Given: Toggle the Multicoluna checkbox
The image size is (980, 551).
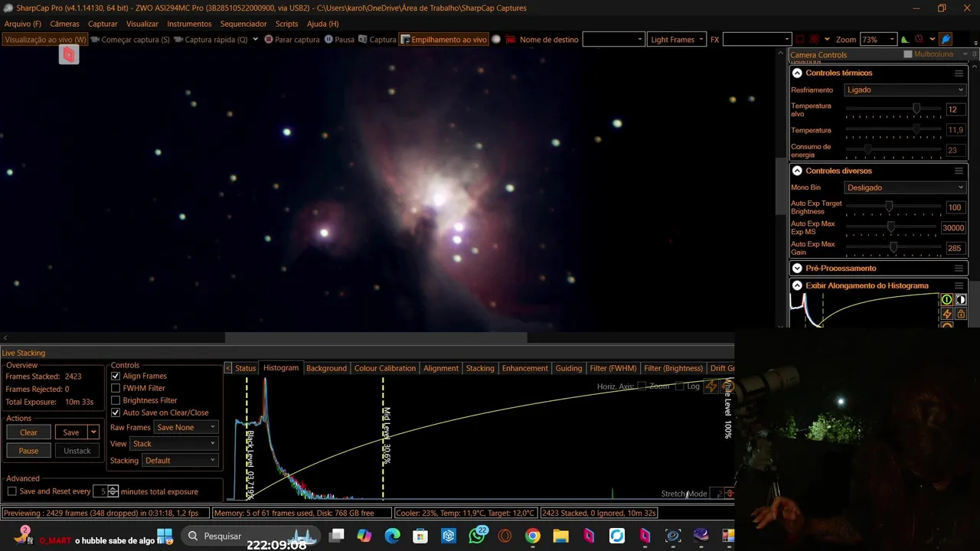Looking at the screenshot, I should 908,54.
